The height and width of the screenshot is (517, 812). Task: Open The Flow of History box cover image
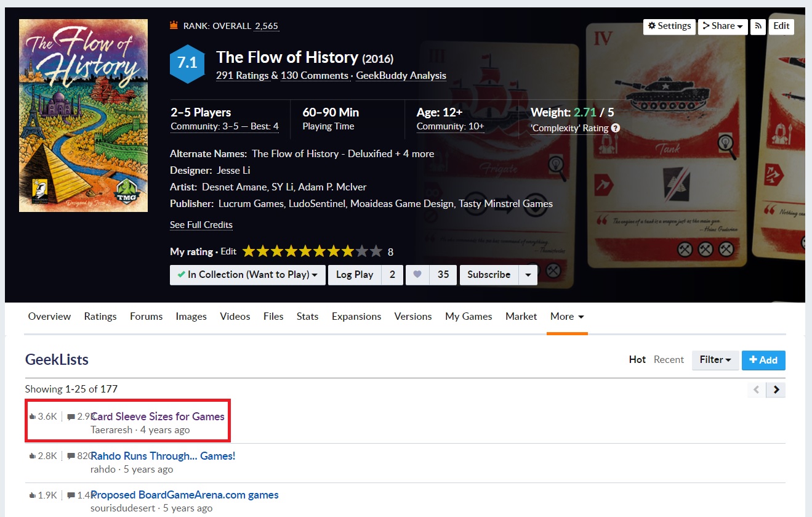83,115
